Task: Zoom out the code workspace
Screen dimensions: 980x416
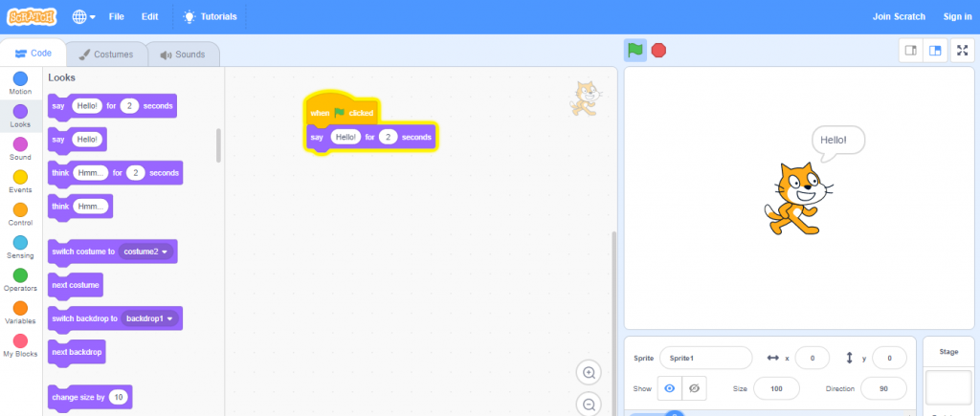Action: pos(589,405)
